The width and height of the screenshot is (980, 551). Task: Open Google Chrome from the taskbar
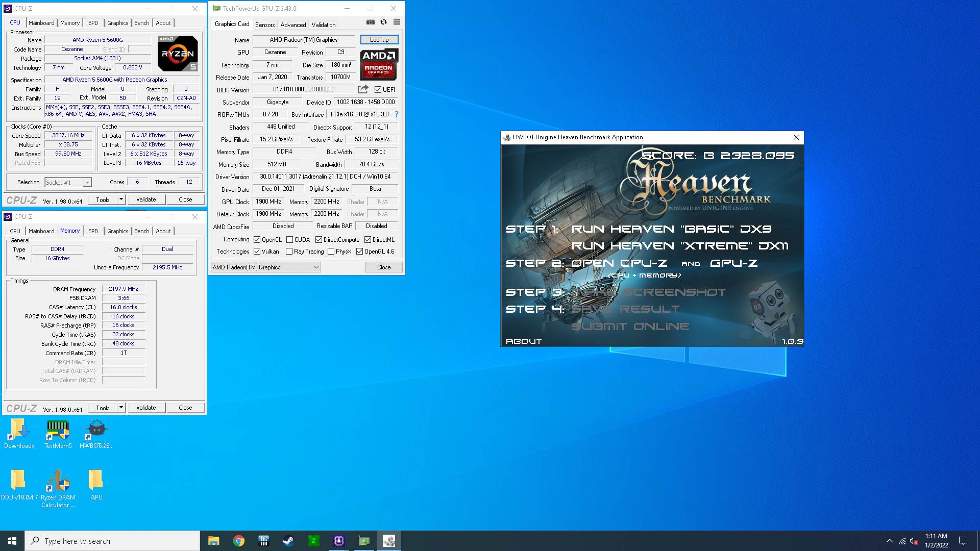pos(238,541)
